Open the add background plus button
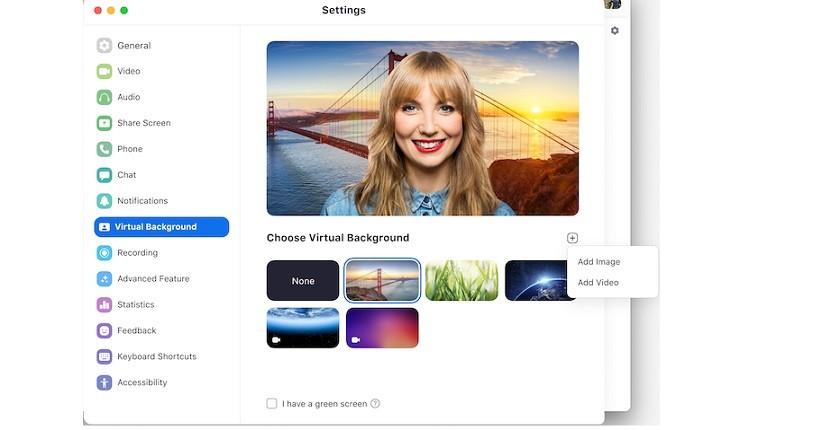This screenshot has width=822, height=430. (572, 238)
